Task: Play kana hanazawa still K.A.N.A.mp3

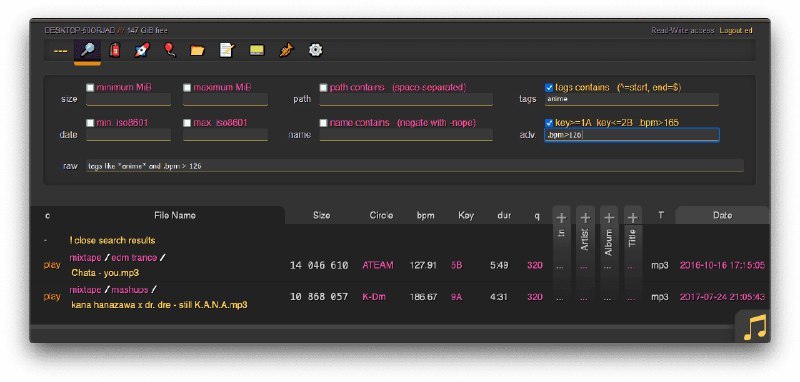Action: pos(52,296)
